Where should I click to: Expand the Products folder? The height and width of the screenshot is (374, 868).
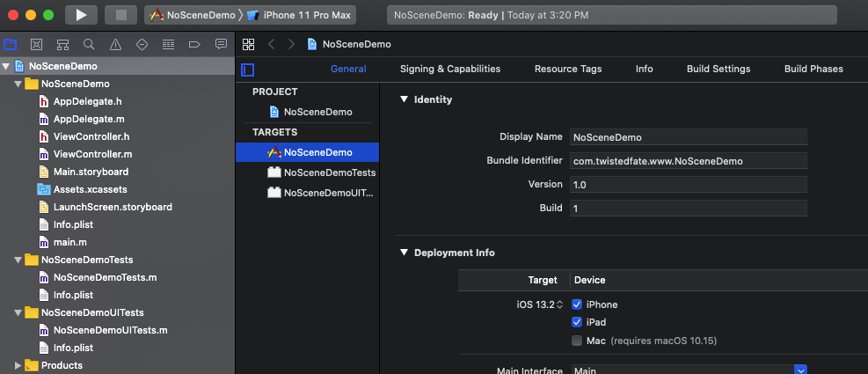click(x=18, y=366)
